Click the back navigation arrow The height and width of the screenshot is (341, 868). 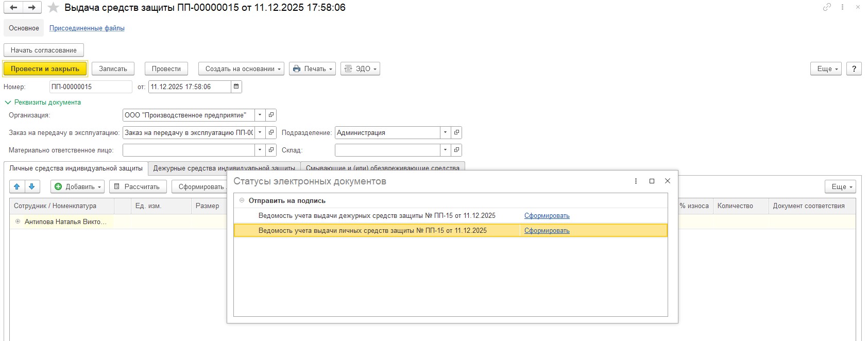tap(13, 8)
